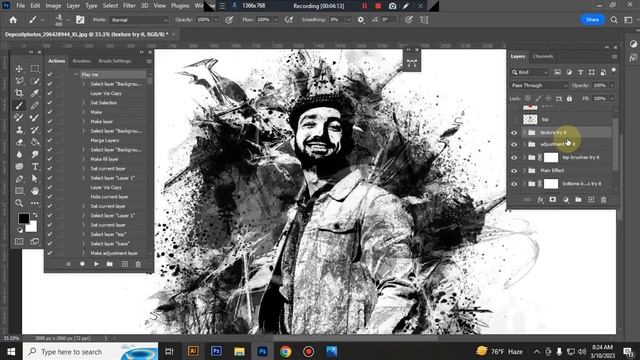Open the Plugins menu
640x360 pixels.
[180, 6]
